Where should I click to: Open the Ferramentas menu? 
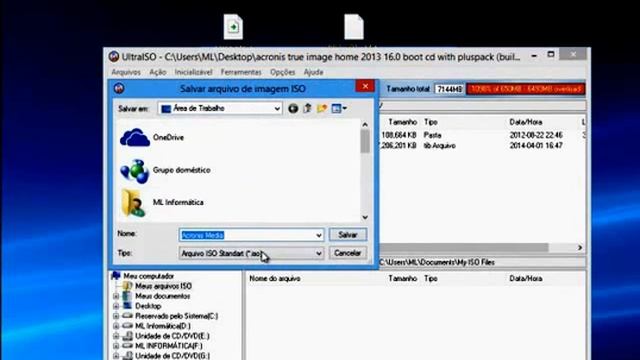241,72
